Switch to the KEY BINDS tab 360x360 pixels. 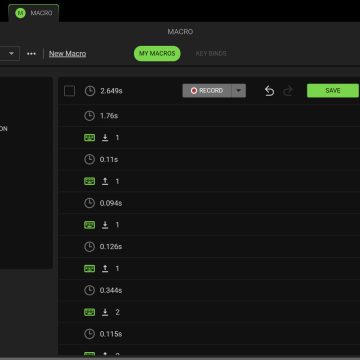211,54
